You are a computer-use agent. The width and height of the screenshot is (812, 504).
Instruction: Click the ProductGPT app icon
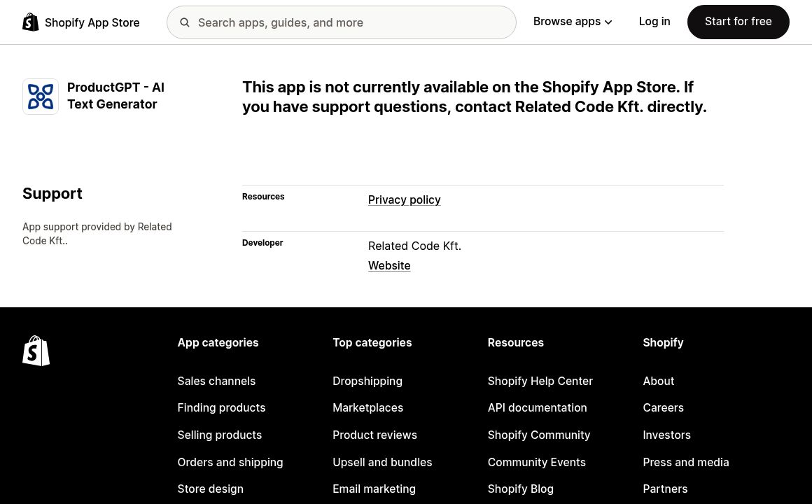[41, 97]
